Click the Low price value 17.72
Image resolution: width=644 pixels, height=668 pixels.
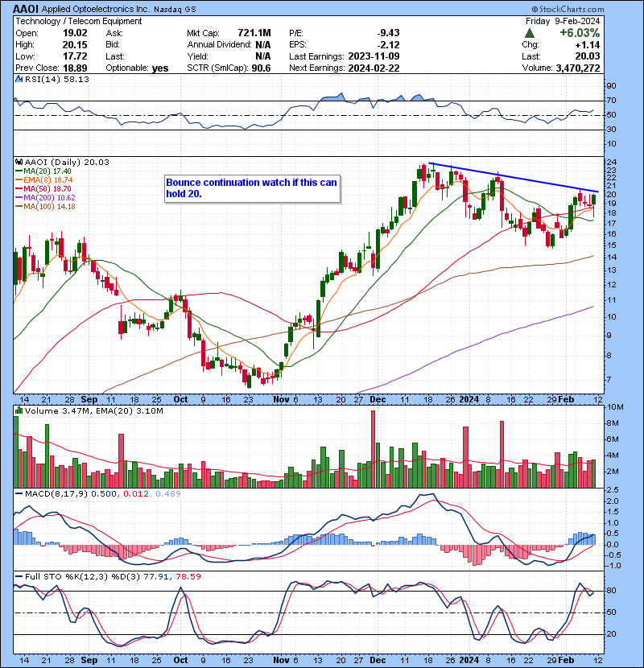coord(75,56)
